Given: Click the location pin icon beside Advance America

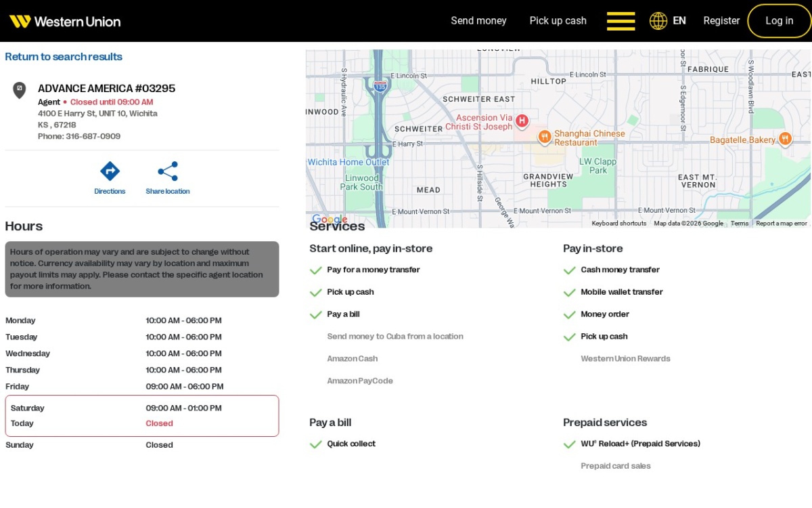Looking at the screenshot, I should 20,90.
